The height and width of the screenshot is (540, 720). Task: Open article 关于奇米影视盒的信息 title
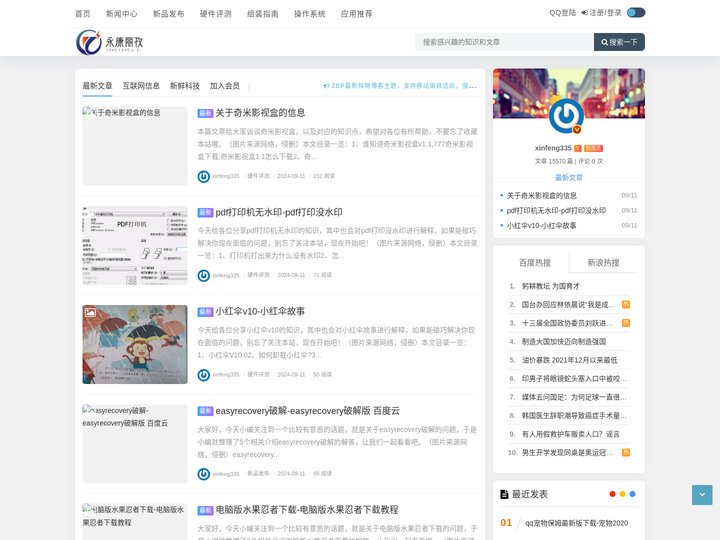(x=260, y=113)
